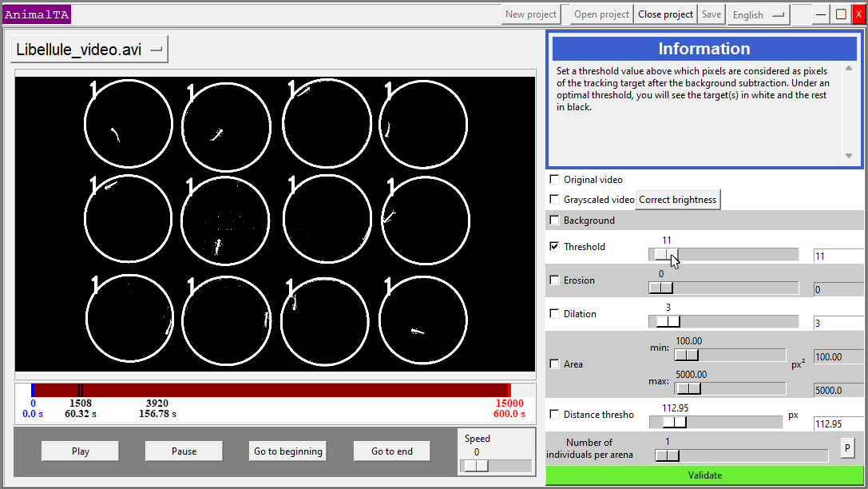Click the Distance threshold slider handle
Screen dimensions: 868x489
pos(675,422)
